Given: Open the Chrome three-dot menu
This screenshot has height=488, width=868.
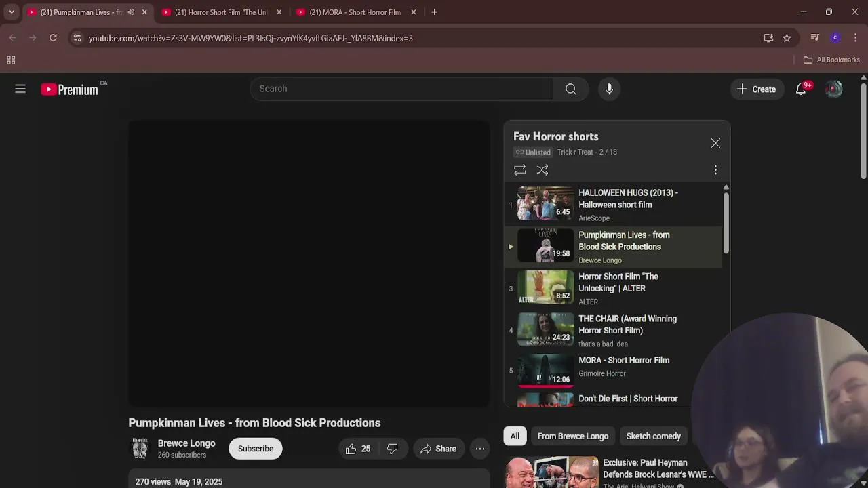Looking at the screenshot, I should [x=856, y=38].
